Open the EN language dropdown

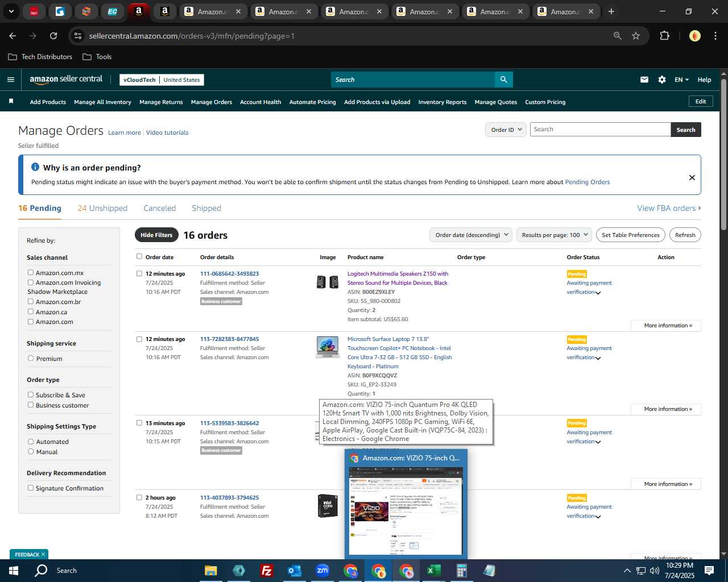pos(681,80)
